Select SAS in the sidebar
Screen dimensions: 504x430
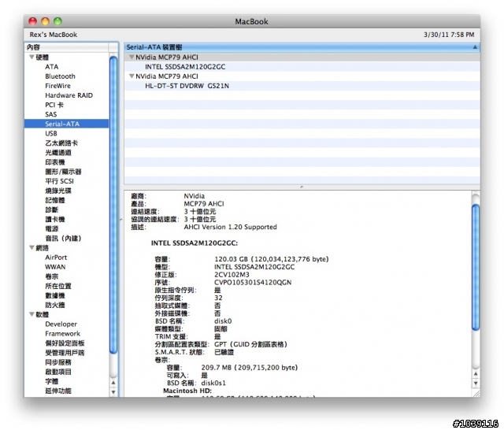coord(50,114)
